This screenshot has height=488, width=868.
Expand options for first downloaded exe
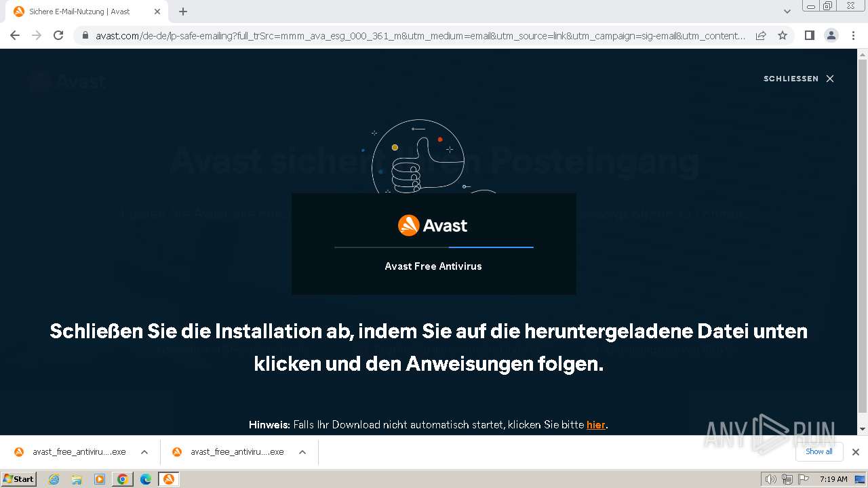coord(144,452)
